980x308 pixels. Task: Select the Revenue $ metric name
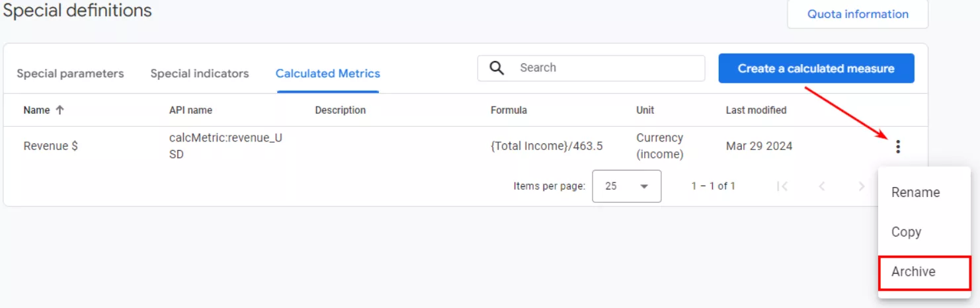coord(50,146)
